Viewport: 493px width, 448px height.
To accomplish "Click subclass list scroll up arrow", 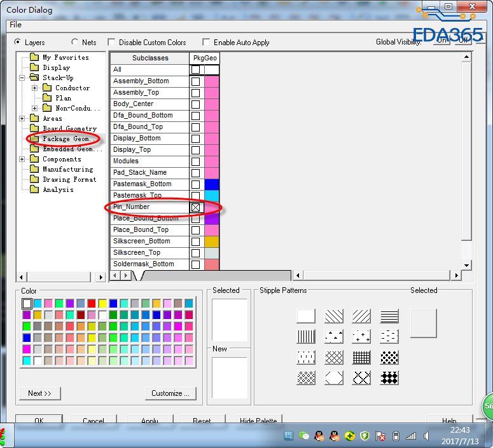I will coord(466,57).
